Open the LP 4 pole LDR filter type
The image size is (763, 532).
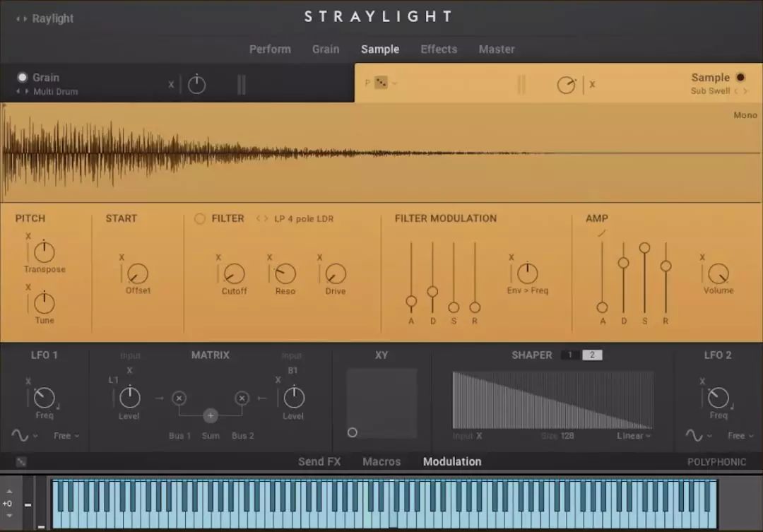coord(304,218)
